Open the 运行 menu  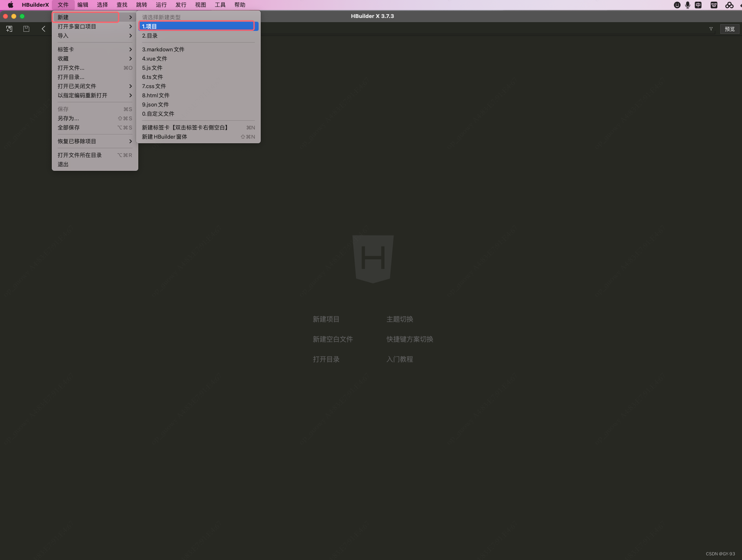point(161,5)
